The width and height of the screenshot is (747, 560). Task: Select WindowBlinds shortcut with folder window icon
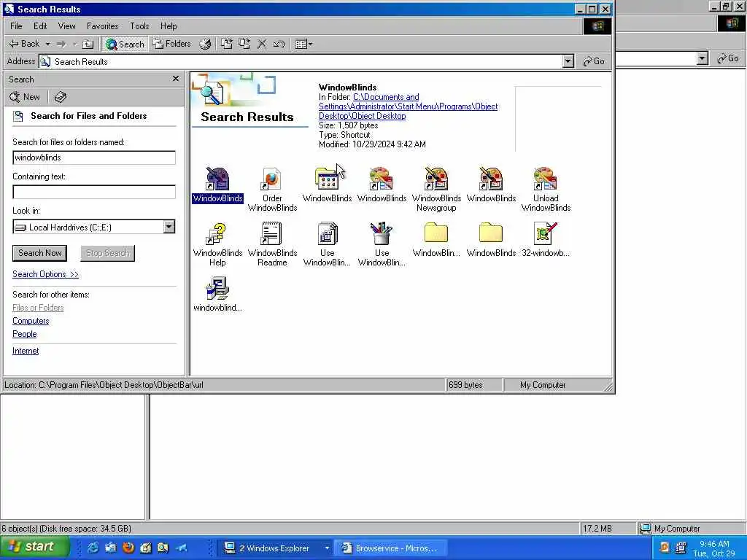click(327, 184)
